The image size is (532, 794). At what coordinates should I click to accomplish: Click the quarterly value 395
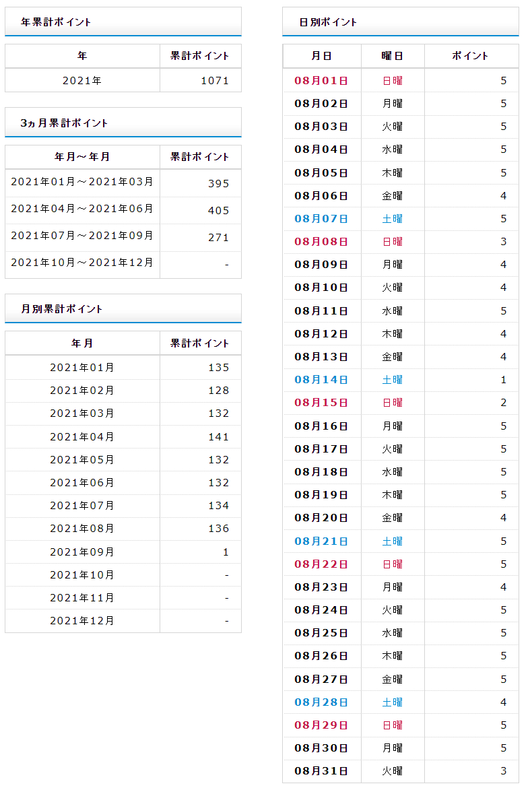pyautogui.click(x=219, y=184)
